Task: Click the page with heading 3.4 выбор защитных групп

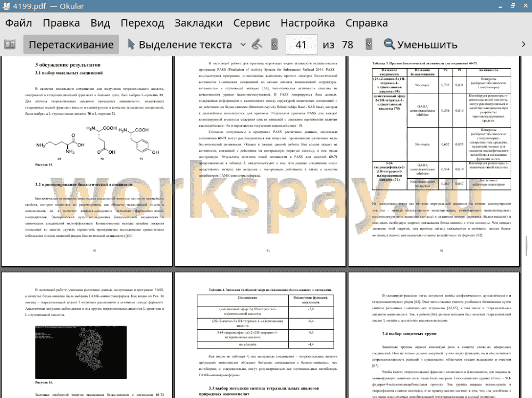Action: (x=434, y=335)
